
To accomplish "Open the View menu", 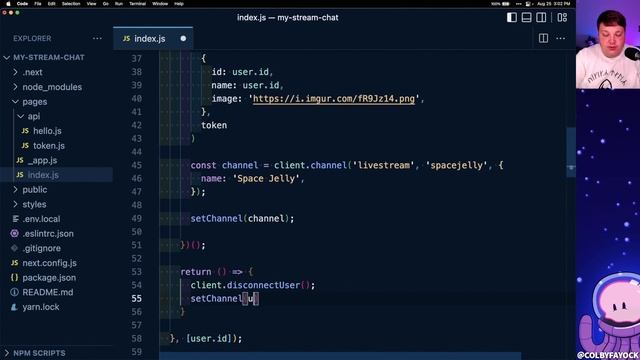I will click(x=91, y=4).
